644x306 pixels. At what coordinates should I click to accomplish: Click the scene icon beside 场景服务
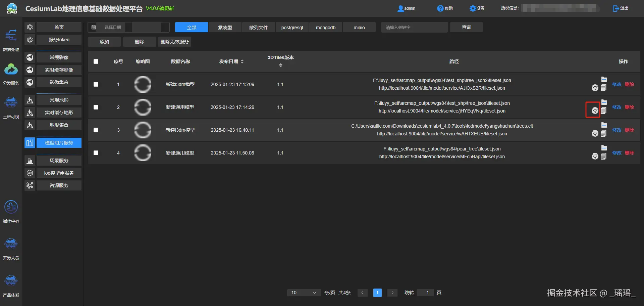coord(30,161)
